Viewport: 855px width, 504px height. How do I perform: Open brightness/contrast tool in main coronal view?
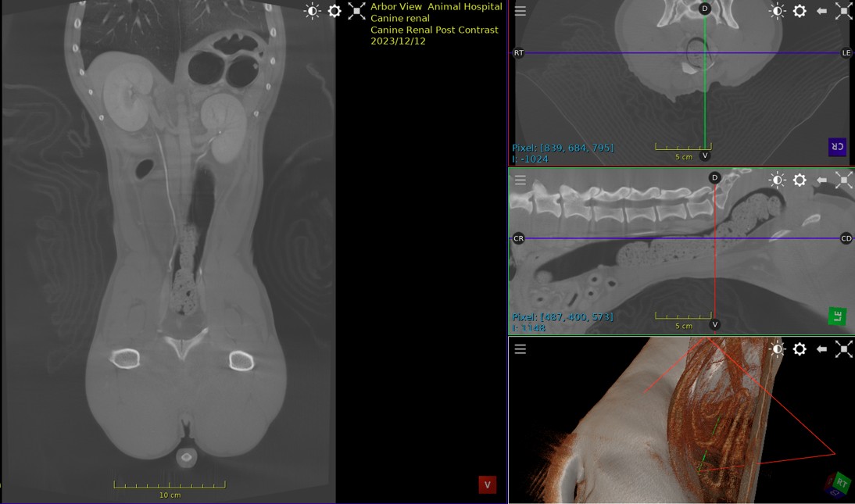pyautogui.click(x=312, y=11)
